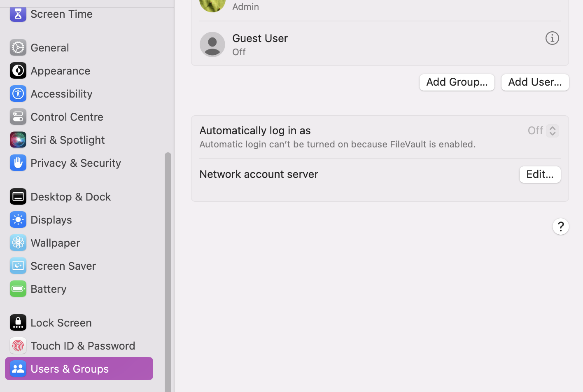The height and width of the screenshot is (392, 583).
Task: Open the Automatically log in as selector
Action: (x=543, y=130)
